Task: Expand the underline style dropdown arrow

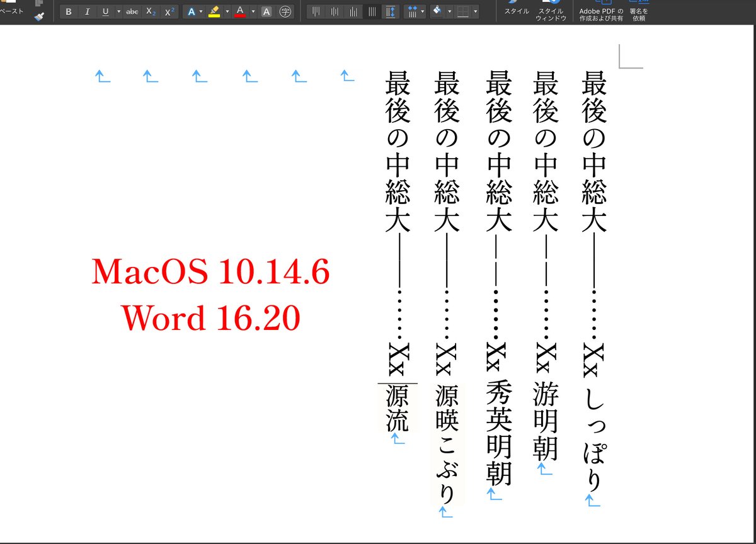Action: [x=118, y=11]
